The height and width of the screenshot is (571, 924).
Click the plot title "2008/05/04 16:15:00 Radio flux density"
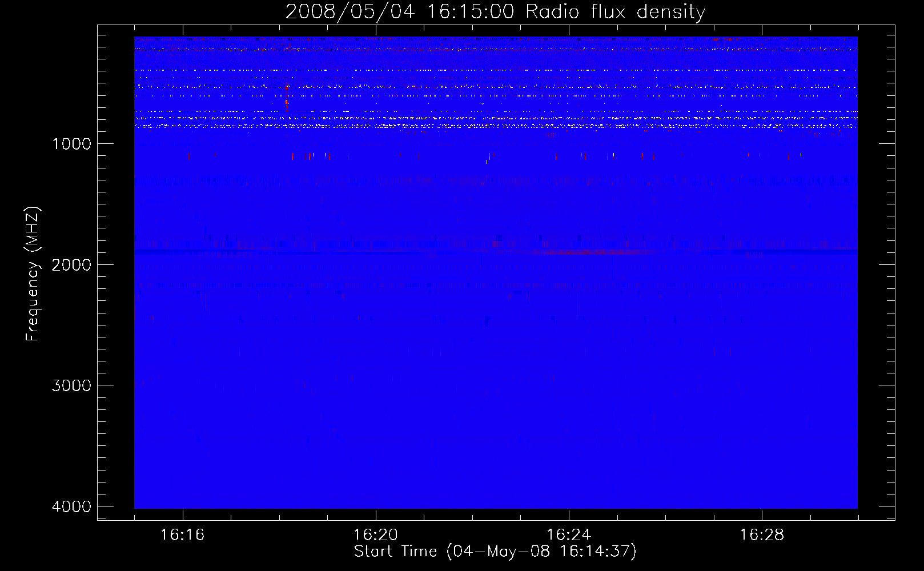coord(495,11)
